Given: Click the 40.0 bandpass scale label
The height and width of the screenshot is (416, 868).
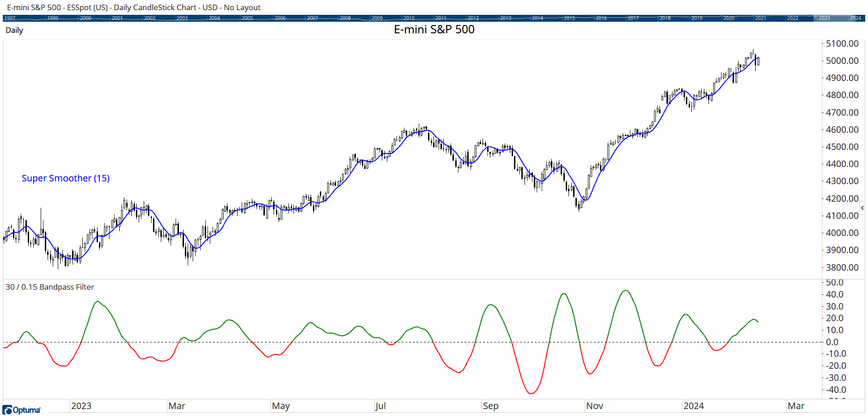Looking at the screenshot, I should pos(835,294).
